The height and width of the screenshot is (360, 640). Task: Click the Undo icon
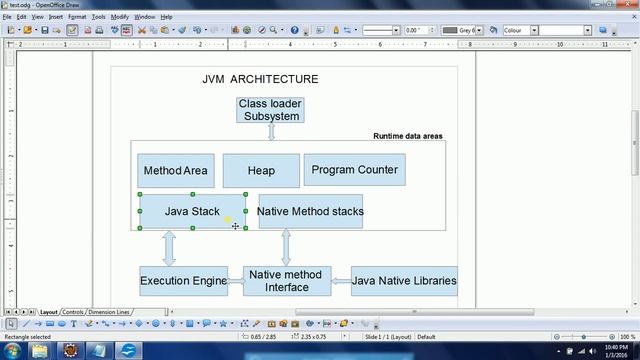pyautogui.click(x=197, y=30)
